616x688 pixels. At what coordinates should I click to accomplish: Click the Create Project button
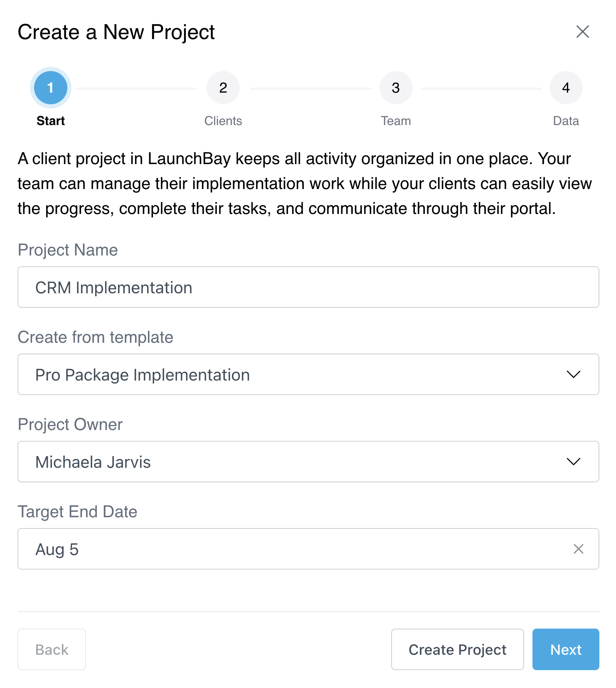(x=457, y=649)
